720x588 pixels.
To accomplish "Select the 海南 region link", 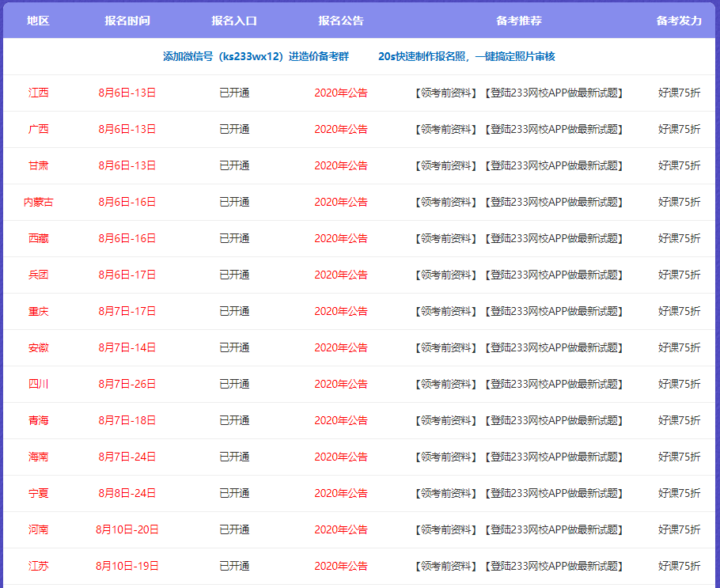I will tap(38, 457).
